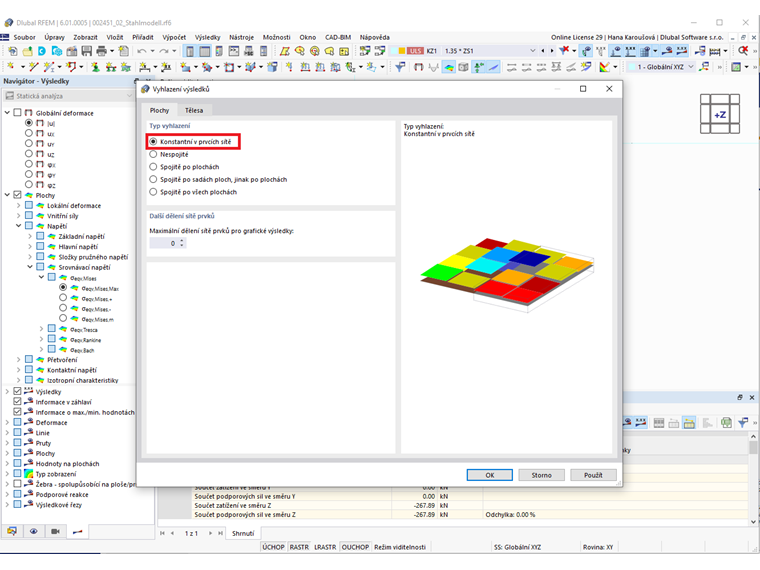Image resolution: width=760 pixels, height=570 pixels.
Task: Collapse the 'Srovnávací napětí' node
Action: [30, 267]
